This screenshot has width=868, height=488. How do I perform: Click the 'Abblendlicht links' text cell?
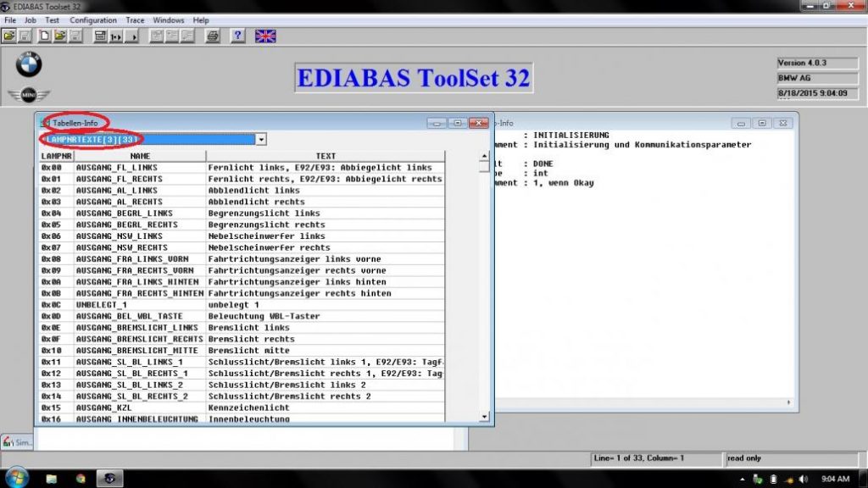pos(325,191)
